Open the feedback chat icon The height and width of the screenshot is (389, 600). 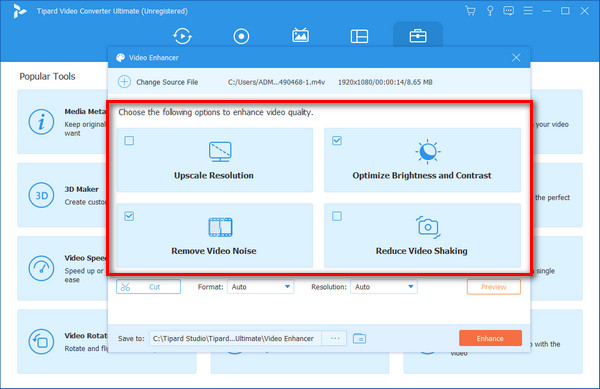(509, 11)
